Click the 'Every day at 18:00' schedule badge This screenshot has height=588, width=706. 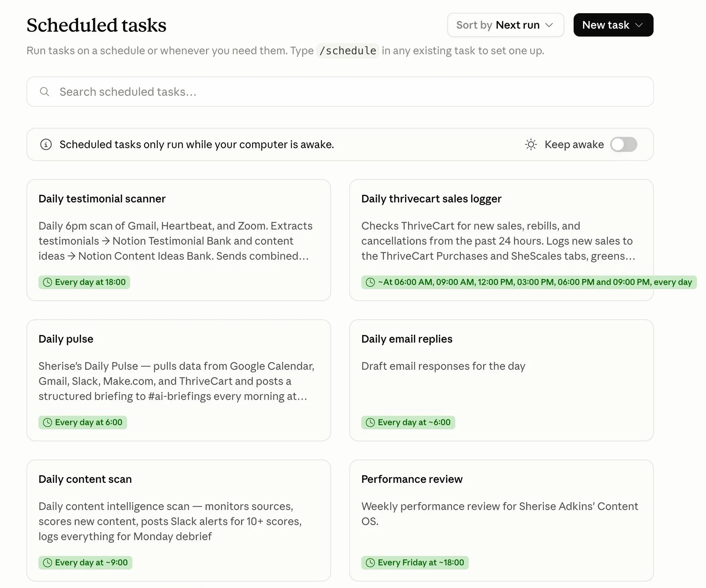pos(84,282)
